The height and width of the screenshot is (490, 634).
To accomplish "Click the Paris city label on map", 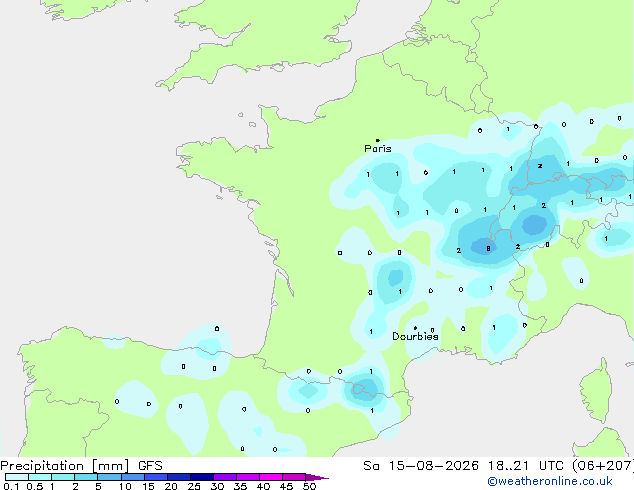I will coord(378,149).
